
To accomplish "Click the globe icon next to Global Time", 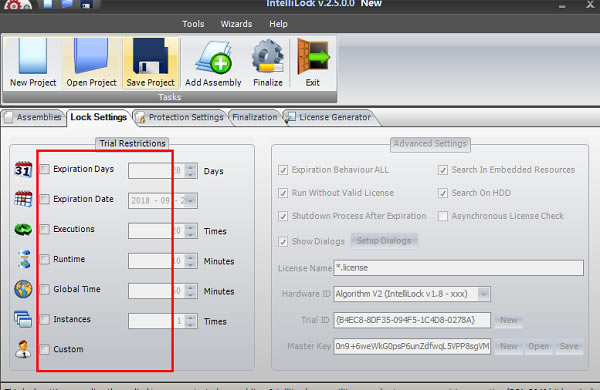I will [23, 289].
